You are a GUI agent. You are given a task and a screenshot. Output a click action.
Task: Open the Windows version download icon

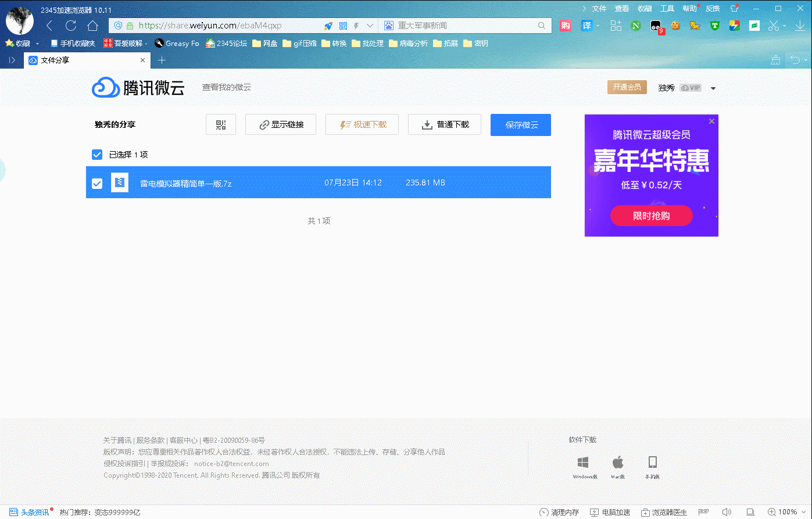click(x=583, y=463)
